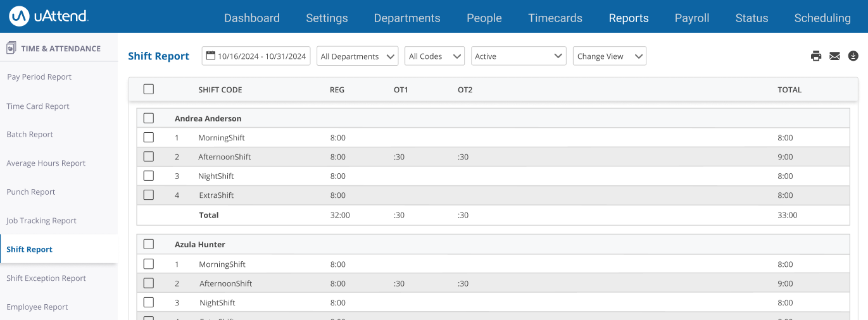Viewport: 868px width, 320px height.
Task: Go to the Dashboard tab
Action: (x=252, y=18)
